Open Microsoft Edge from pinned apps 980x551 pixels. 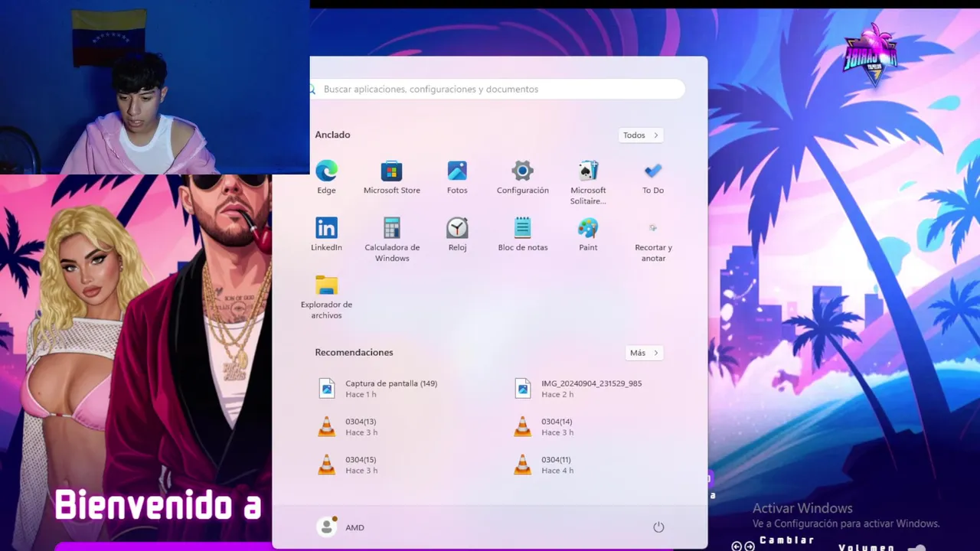click(x=326, y=177)
